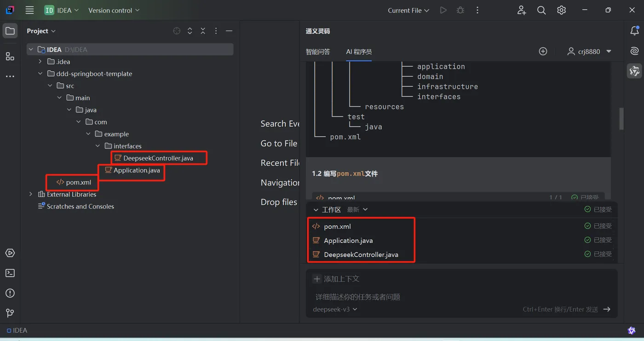Start a new chat with plus icon
This screenshot has width=644, height=341.
(x=543, y=51)
